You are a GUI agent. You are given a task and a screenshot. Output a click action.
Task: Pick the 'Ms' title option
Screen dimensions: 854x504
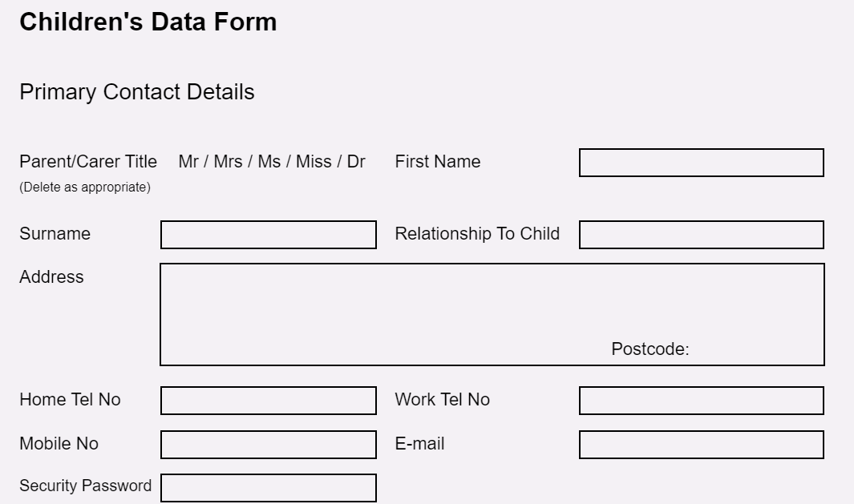pos(269,162)
